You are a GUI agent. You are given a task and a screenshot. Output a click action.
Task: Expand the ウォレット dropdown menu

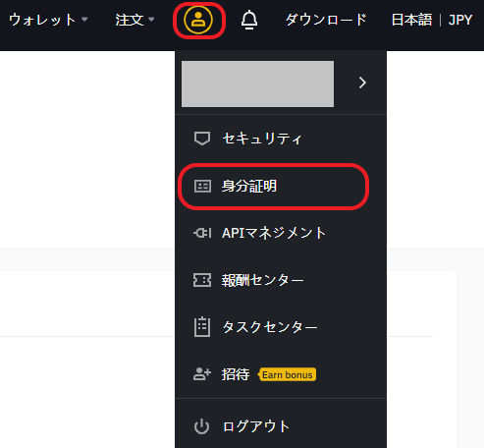pyautogui.click(x=48, y=20)
